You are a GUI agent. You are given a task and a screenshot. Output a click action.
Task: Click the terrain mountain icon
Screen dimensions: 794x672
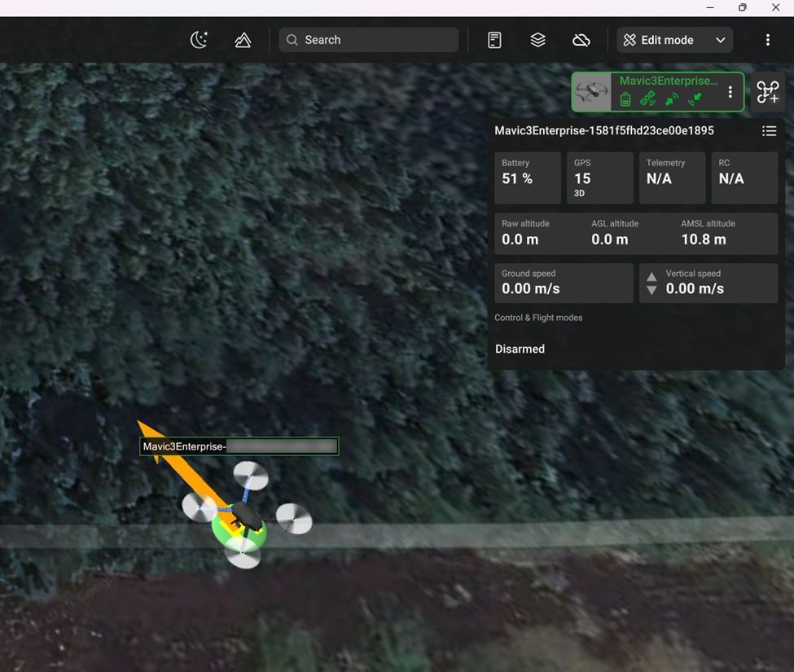click(243, 40)
